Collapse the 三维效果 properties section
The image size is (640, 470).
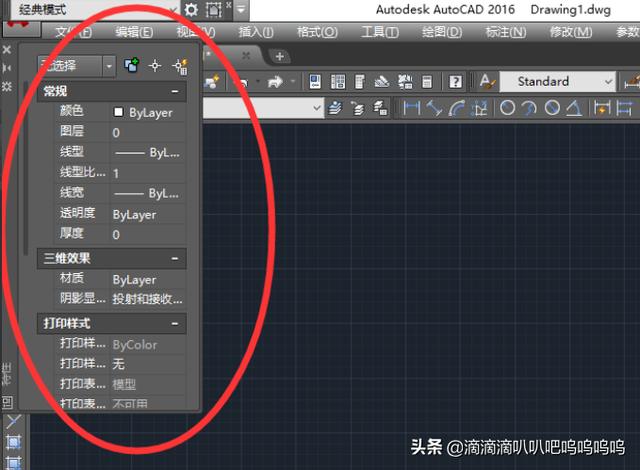(175, 258)
